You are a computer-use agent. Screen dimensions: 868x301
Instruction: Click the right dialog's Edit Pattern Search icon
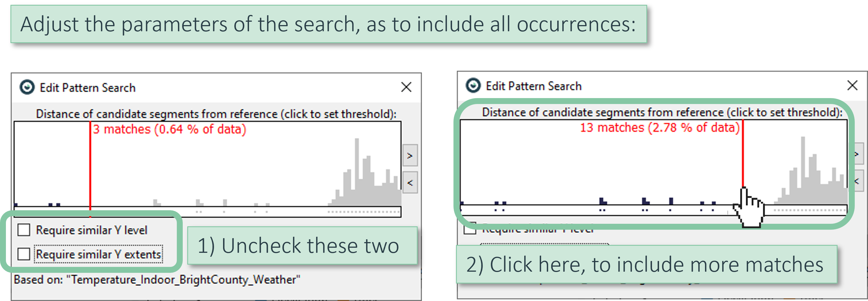(473, 86)
